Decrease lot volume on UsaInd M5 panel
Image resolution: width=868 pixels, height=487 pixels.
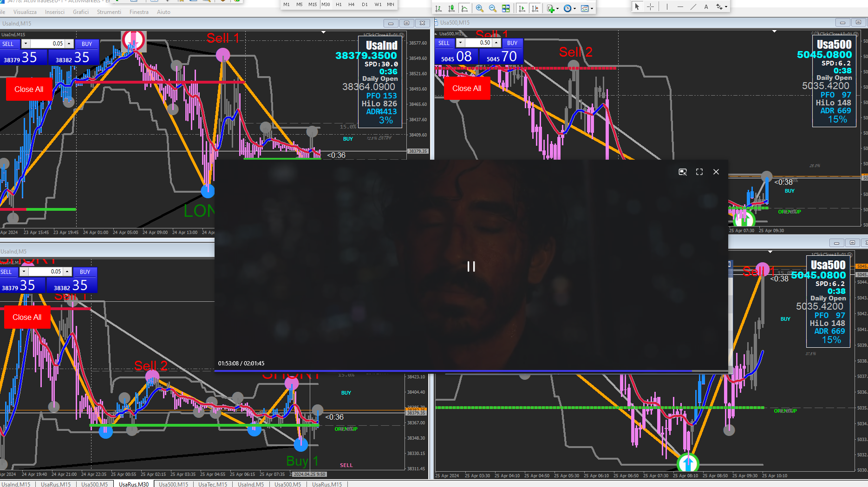click(24, 272)
